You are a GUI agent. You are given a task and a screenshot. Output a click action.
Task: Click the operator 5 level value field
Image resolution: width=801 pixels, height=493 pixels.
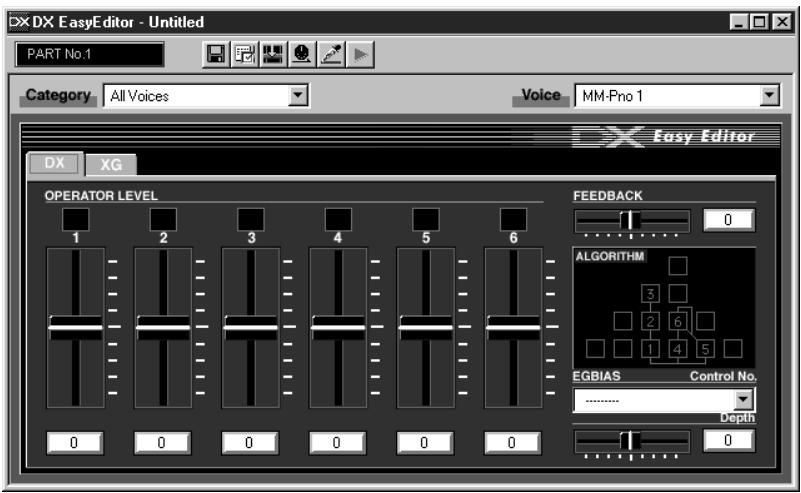tap(425, 442)
